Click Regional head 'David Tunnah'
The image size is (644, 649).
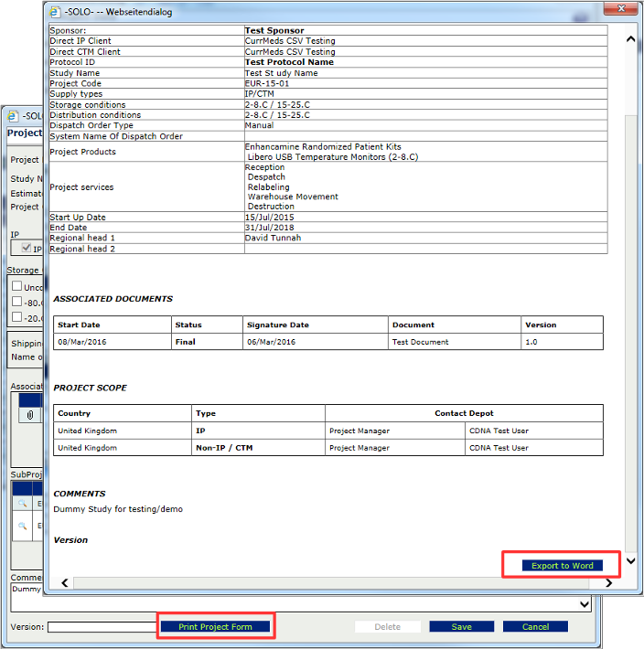tap(273, 238)
